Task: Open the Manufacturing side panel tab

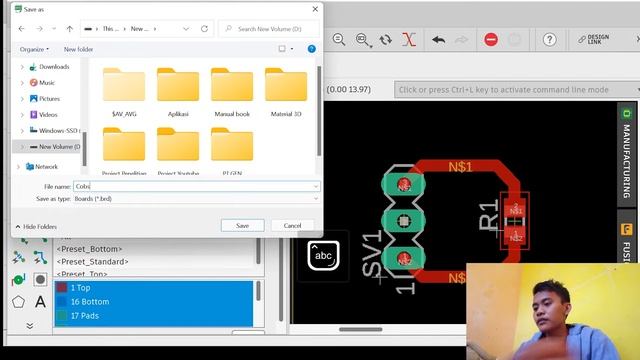Action: pyautogui.click(x=627, y=154)
